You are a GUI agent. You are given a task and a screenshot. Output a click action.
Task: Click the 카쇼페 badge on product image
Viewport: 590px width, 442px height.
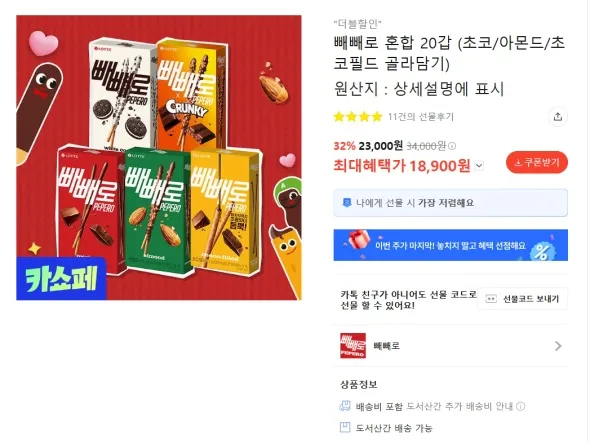point(61,279)
